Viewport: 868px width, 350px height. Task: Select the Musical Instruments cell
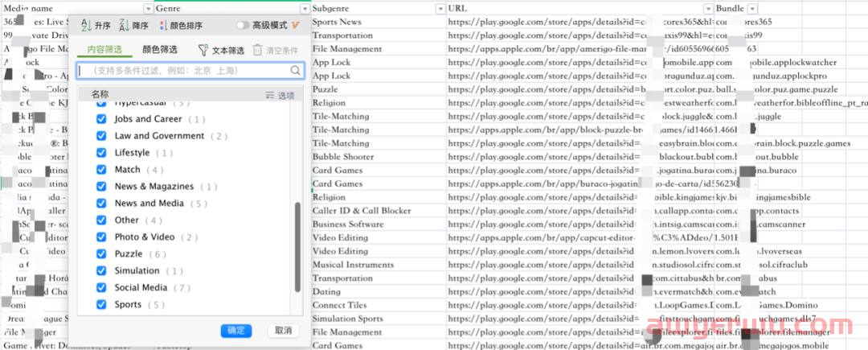pyautogui.click(x=379, y=265)
